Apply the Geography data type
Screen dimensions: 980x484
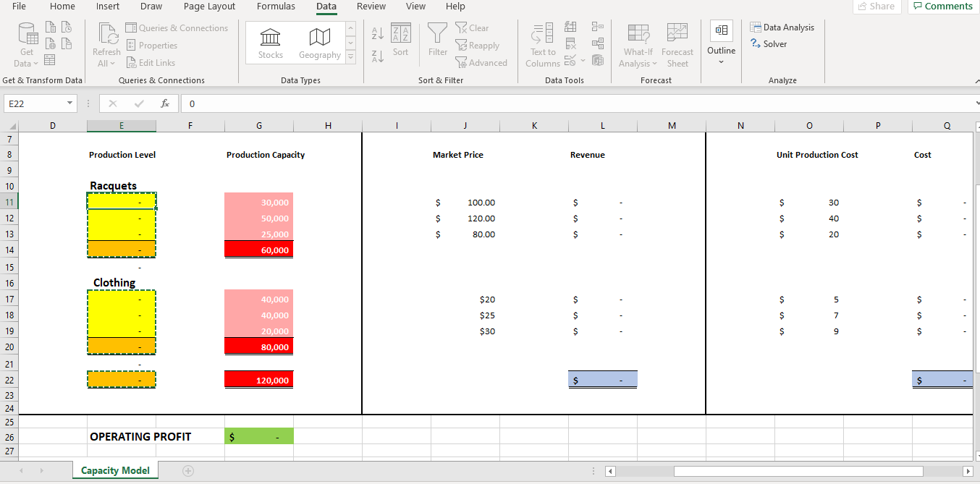(x=319, y=43)
